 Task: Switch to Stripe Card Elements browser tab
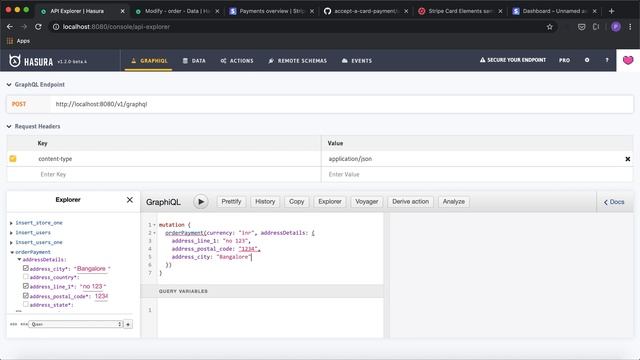(459, 11)
